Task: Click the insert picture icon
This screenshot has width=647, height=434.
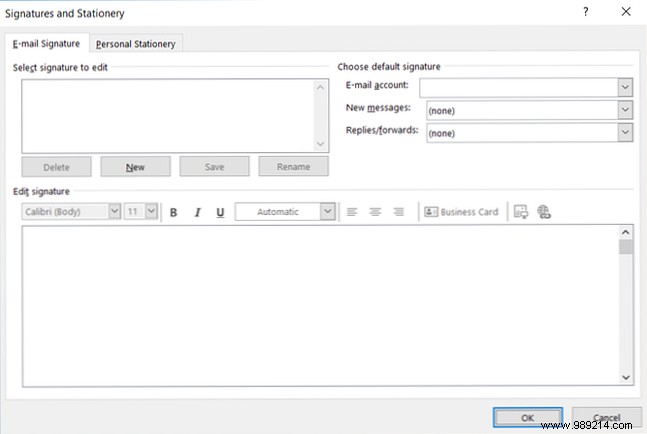Action: pyautogui.click(x=521, y=212)
